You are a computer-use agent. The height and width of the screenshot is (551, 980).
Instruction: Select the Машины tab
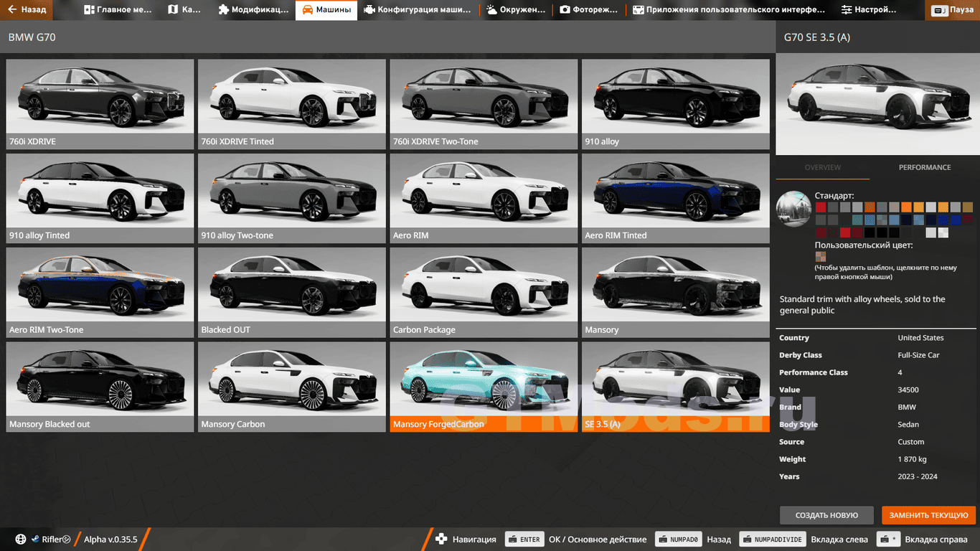(326, 10)
